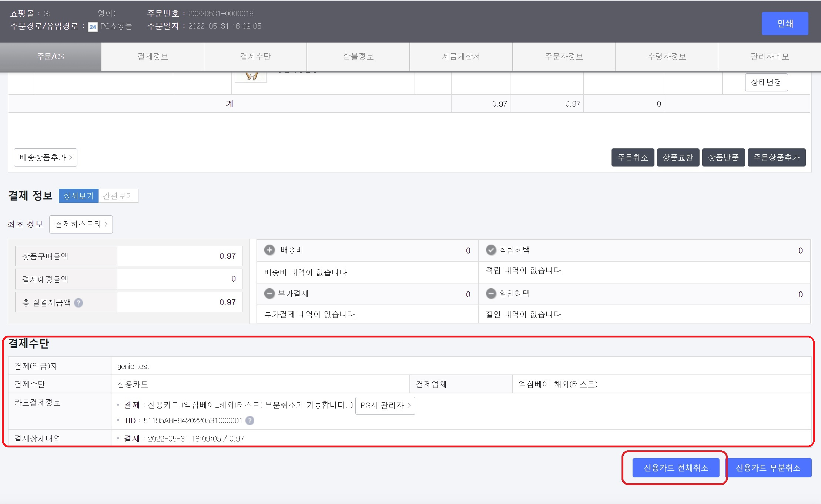This screenshot has height=504, width=821.
Task: Click payer name genie test
Action: tap(133, 366)
